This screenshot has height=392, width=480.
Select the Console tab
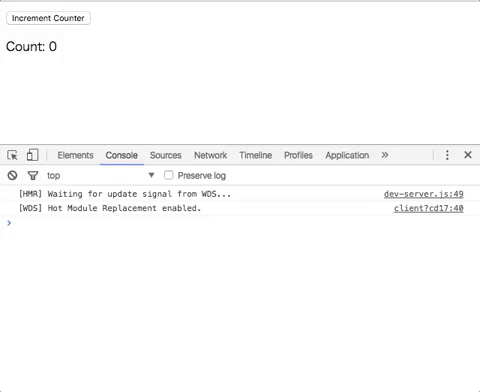click(x=122, y=155)
